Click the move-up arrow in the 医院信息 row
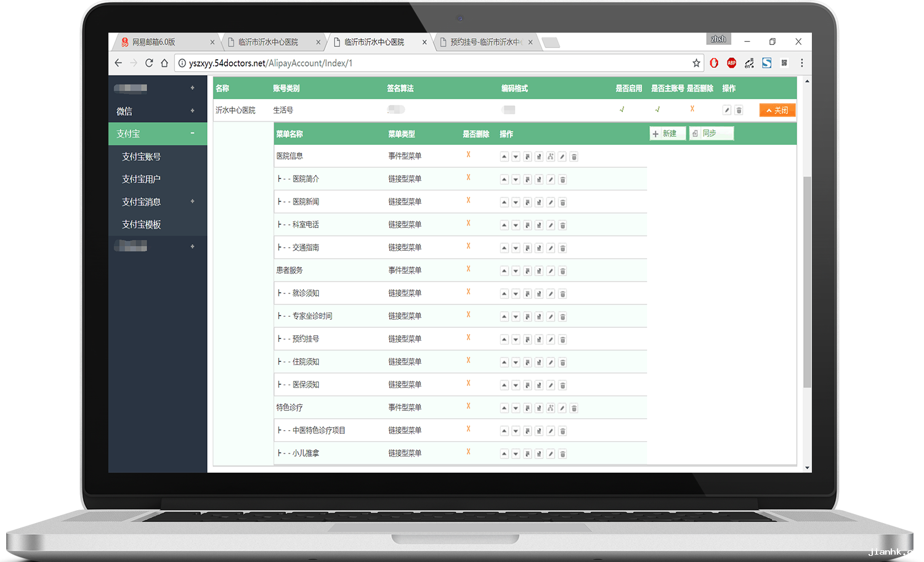Viewport: 924px width, 562px height. pyautogui.click(x=504, y=157)
